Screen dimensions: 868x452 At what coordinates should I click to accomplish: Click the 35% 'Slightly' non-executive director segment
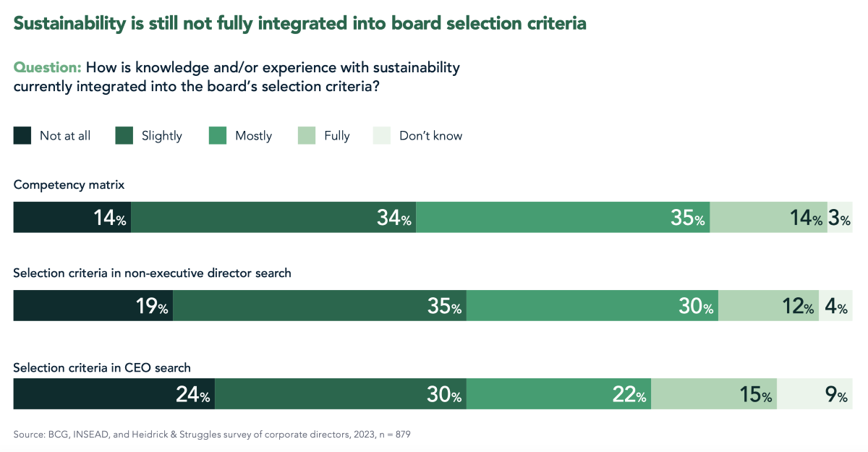[x=320, y=306]
